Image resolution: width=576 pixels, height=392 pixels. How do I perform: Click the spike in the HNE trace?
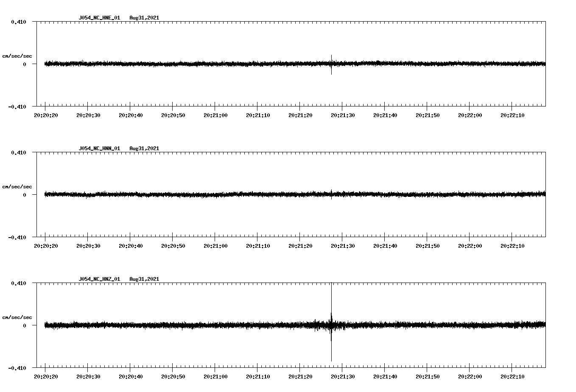point(331,64)
